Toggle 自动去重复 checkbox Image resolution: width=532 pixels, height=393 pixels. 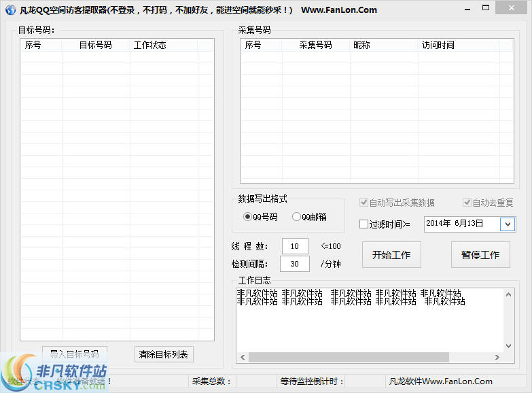[x=488, y=203]
